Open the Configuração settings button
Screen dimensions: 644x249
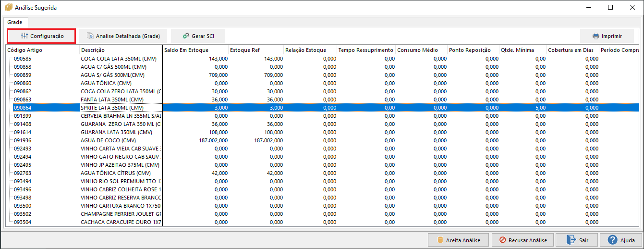42,36
